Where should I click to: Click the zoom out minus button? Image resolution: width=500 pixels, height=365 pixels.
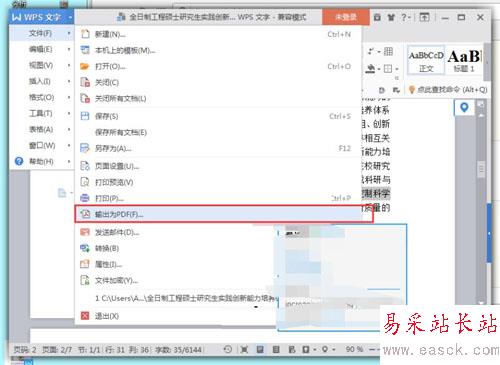click(x=373, y=349)
